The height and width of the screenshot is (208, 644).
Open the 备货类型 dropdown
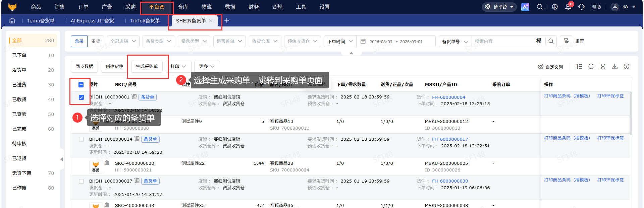tap(158, 41)
